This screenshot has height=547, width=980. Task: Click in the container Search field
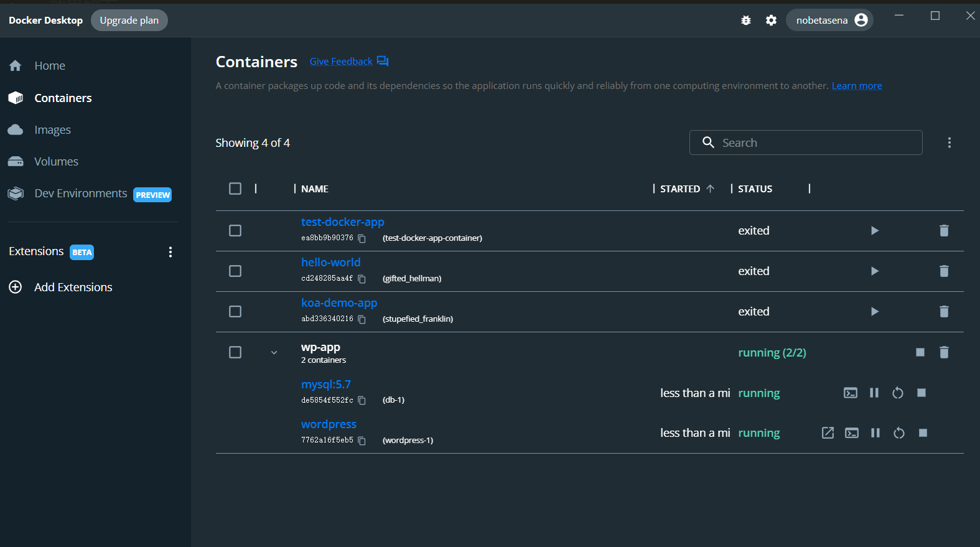tap(815, 143)
